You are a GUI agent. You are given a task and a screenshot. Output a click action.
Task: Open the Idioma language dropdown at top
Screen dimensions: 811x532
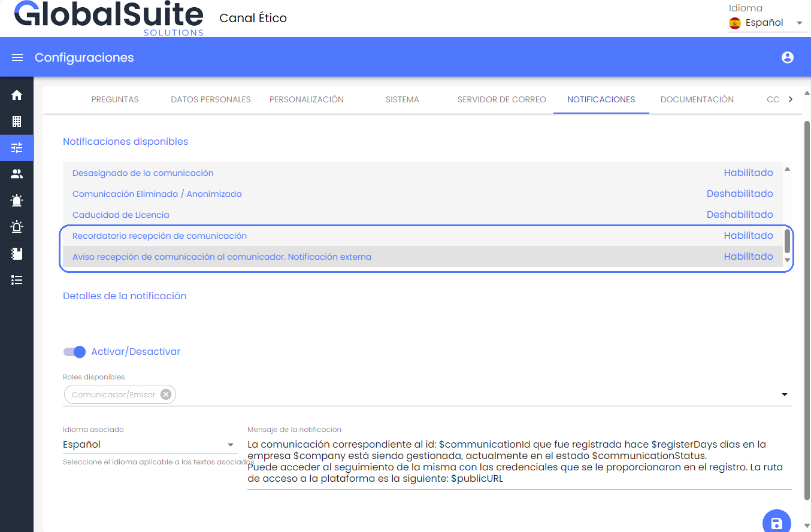pos(767,23)
